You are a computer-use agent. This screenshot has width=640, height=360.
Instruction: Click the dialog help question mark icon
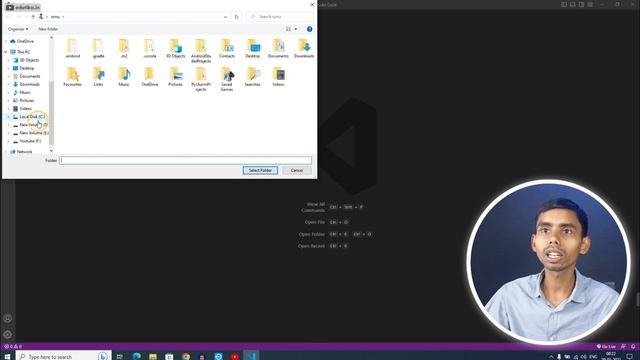309,29
